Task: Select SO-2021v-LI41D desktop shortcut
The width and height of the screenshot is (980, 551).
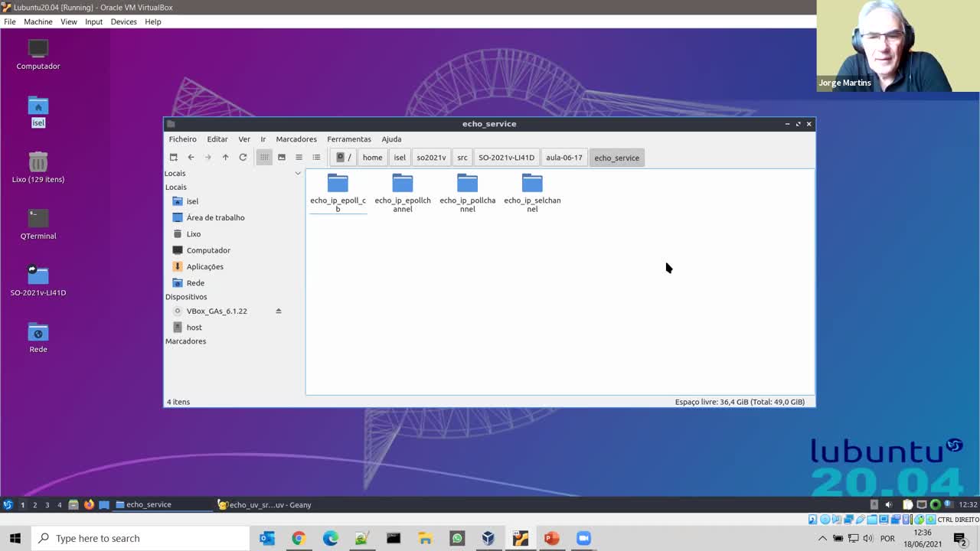Action: click(x=38, y=281)
